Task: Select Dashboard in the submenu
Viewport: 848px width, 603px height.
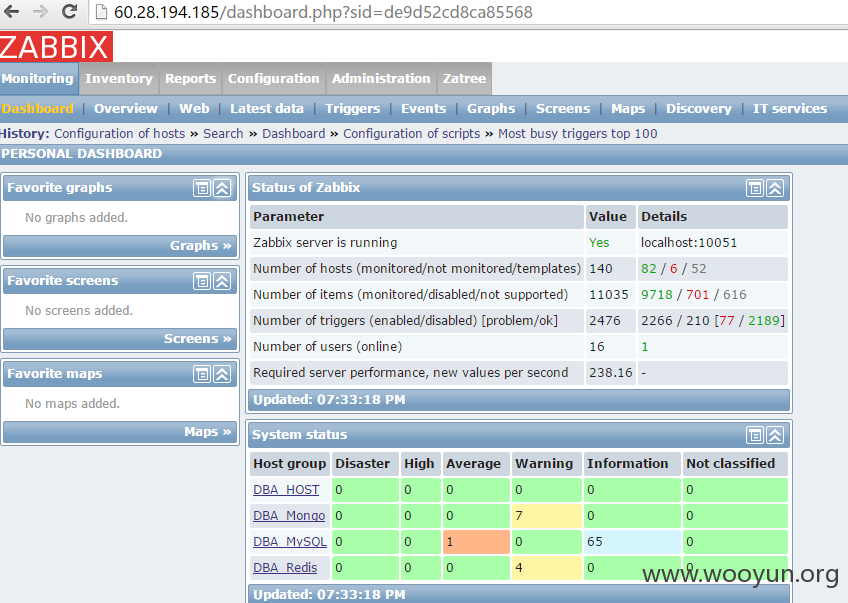Action: [x=37, y=109]
